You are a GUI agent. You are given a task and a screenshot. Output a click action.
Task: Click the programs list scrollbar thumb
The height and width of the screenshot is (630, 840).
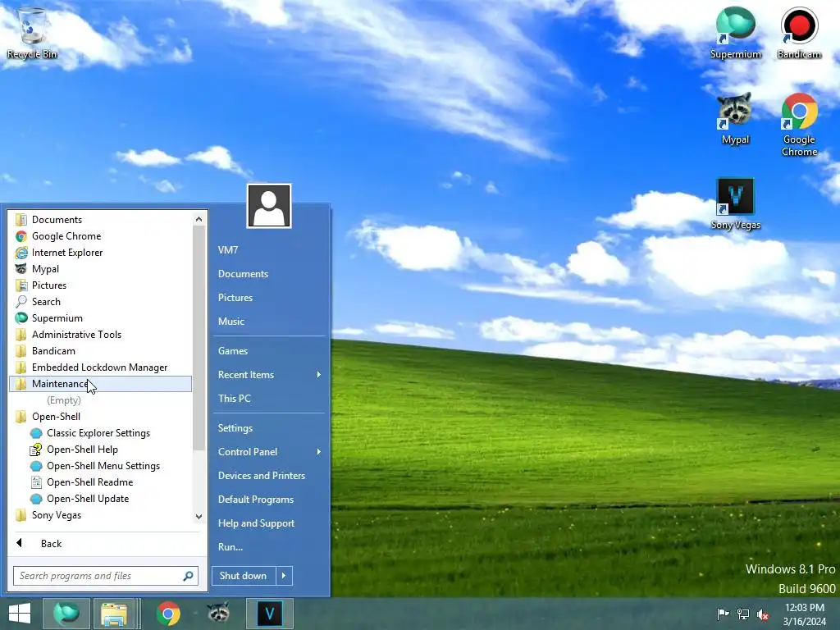tap(199, 338)
